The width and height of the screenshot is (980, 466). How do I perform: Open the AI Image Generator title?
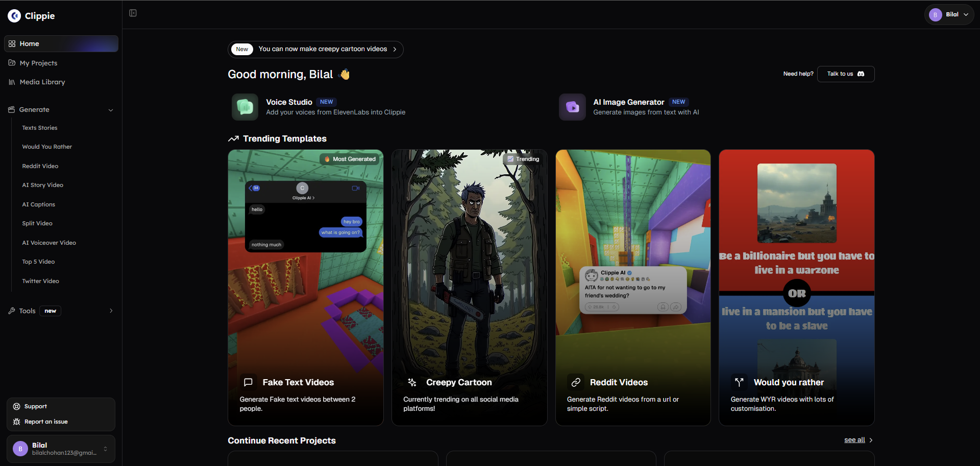pyautogui.click(x=629, y=102)
